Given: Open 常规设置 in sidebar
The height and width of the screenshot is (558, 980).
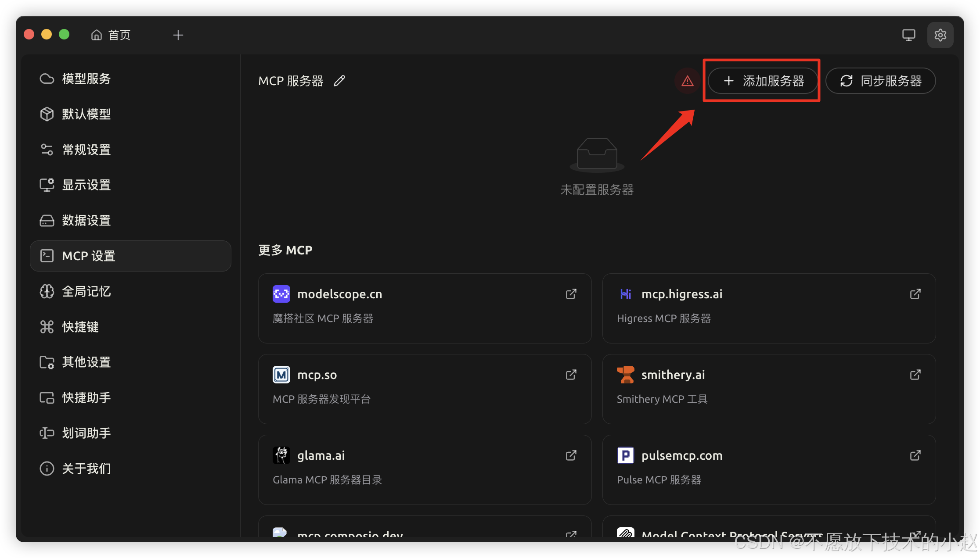Looking at the screenshot, I should (x=130, y=150).
